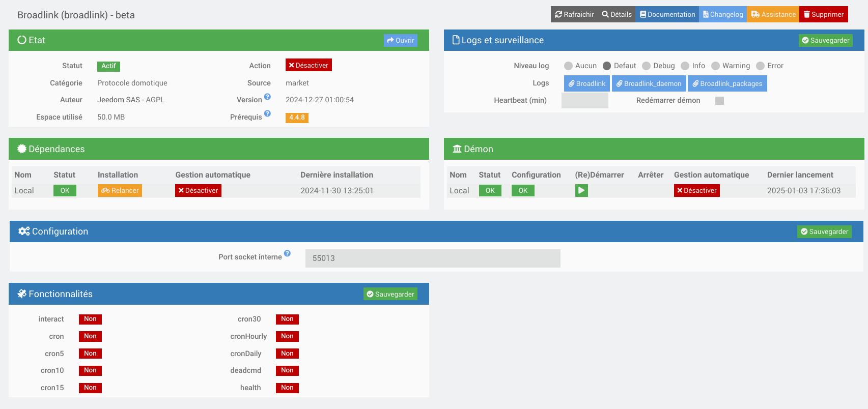Open the Broadlink_daemon log file
Image resolution: width=868 pixels, height=409 pixels.
tap(649, 83)
